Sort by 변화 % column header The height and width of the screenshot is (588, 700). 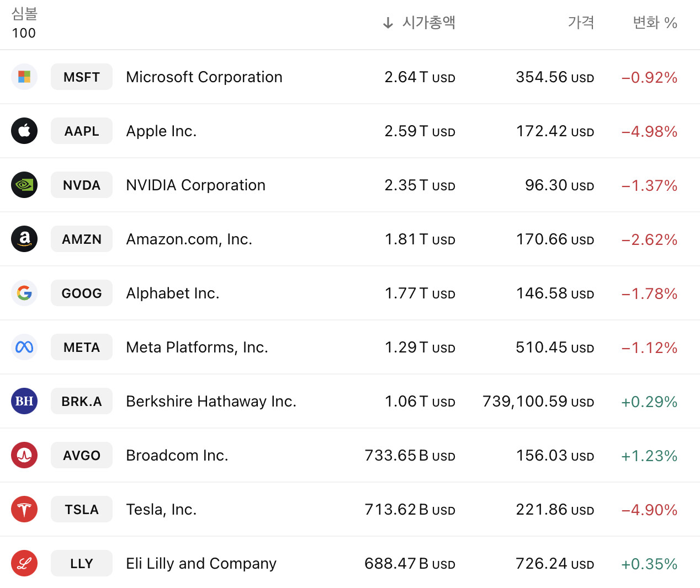pos(655,23)
